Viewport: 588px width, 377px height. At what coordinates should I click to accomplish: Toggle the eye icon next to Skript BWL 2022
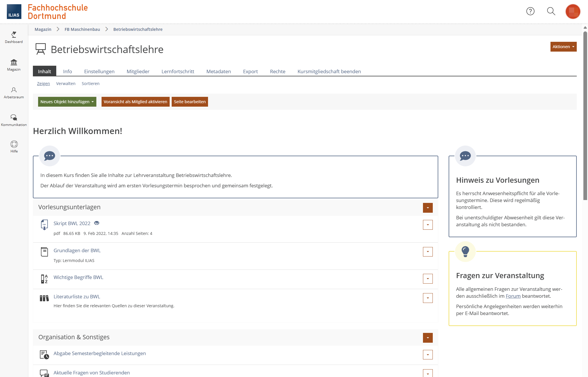tap(97, 223)
